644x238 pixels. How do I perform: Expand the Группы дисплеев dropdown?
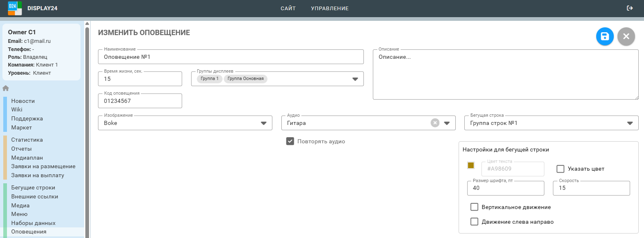(355, 79)
